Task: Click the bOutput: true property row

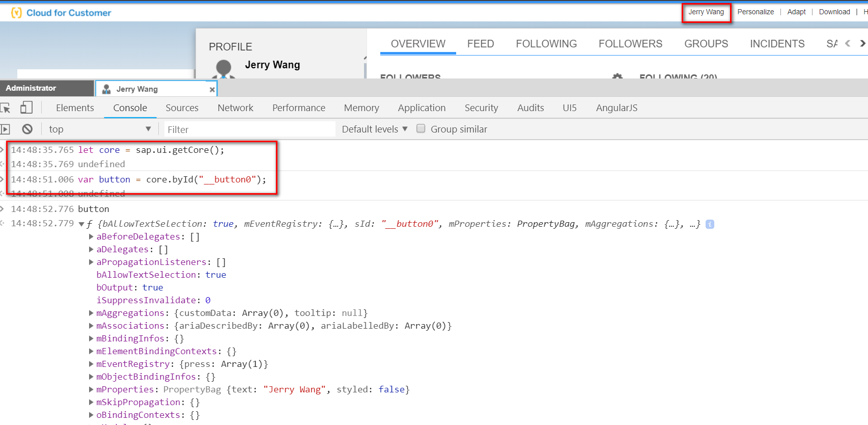Action: coord(130,287)
